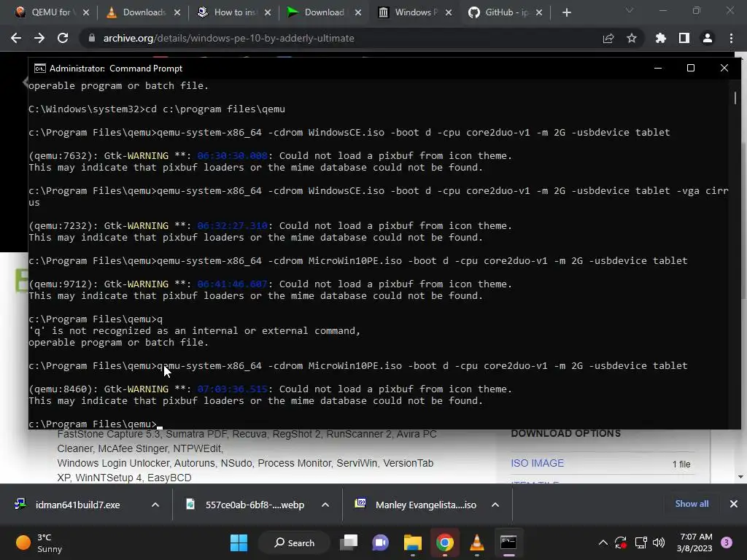Close the QEMU for Windows tab
This screenshot has height=560, width=747.
86,12
